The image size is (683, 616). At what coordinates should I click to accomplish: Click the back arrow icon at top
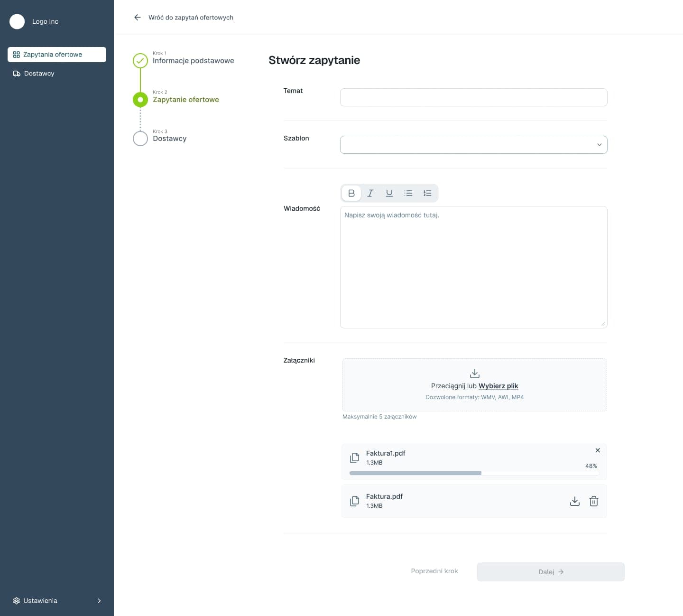138,18
